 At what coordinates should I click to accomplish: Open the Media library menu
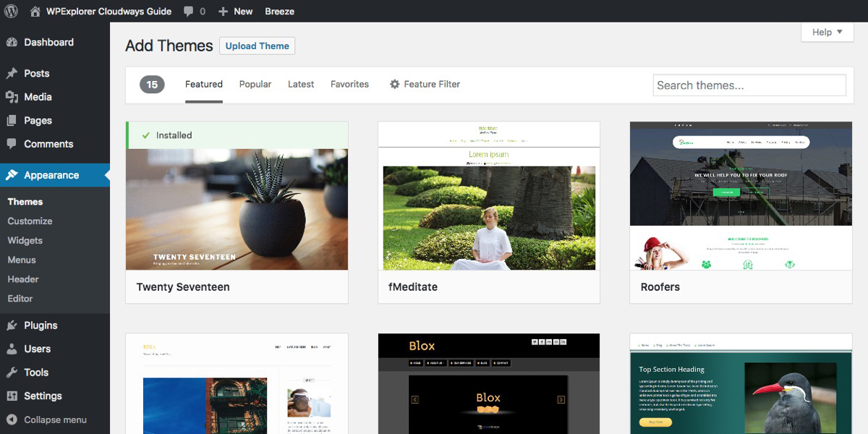tap(38, 97)
